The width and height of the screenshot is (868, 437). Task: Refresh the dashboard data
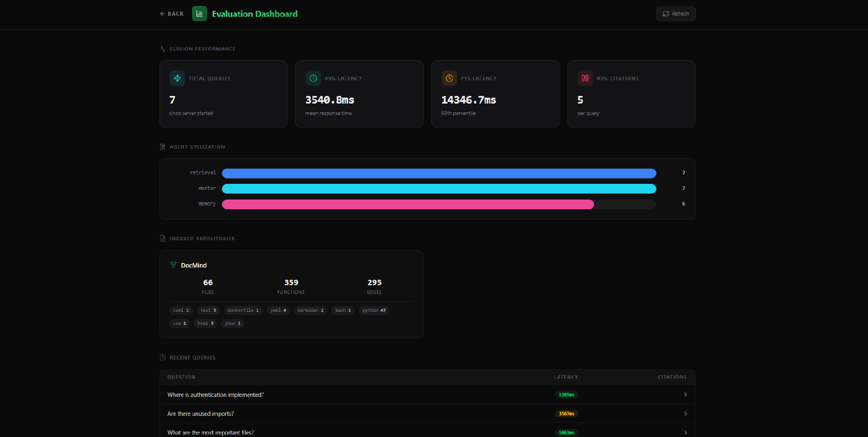click(x=675, y=14)
